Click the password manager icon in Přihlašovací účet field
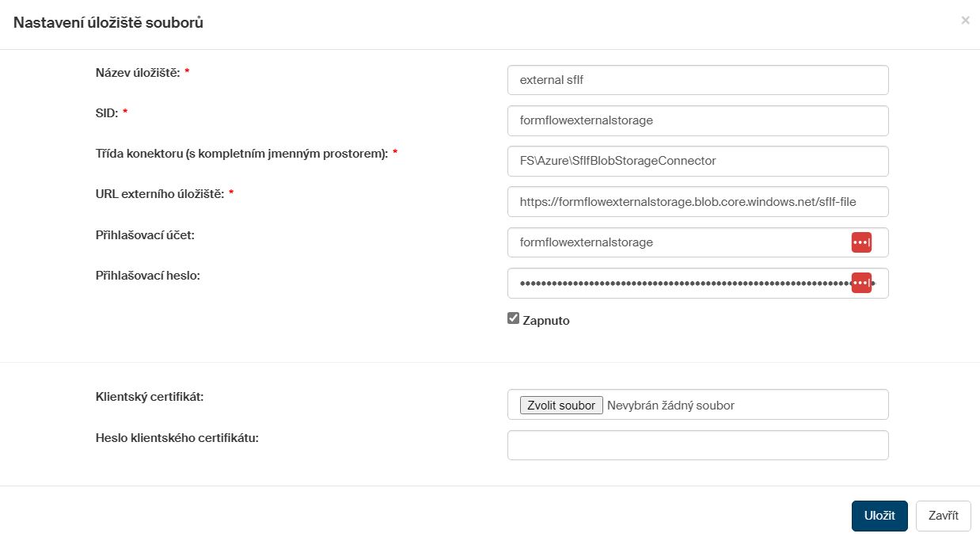This screenshot has width=980, height=541. (x=861, y=242)
